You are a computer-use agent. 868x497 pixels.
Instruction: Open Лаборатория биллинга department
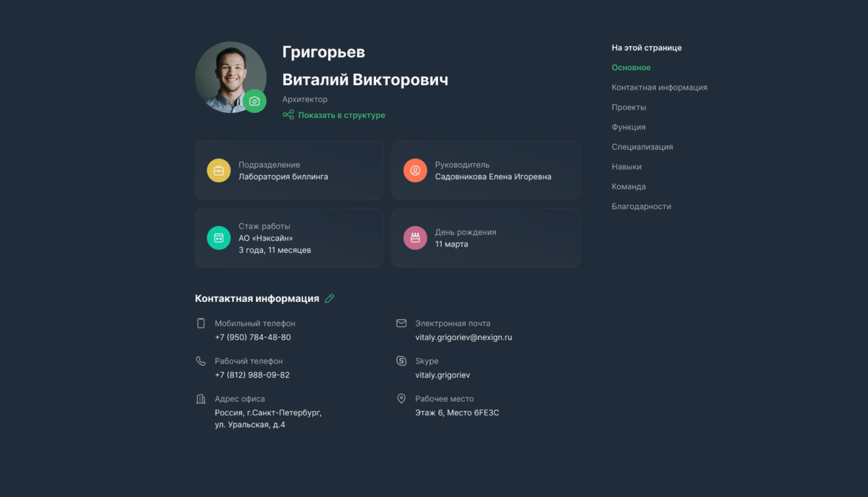pos(283,177)
